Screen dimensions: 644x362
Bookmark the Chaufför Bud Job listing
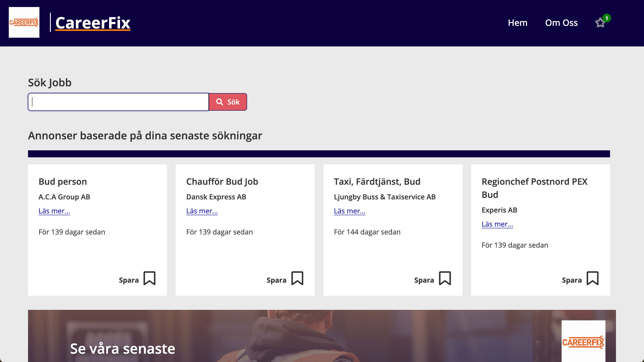297,279
